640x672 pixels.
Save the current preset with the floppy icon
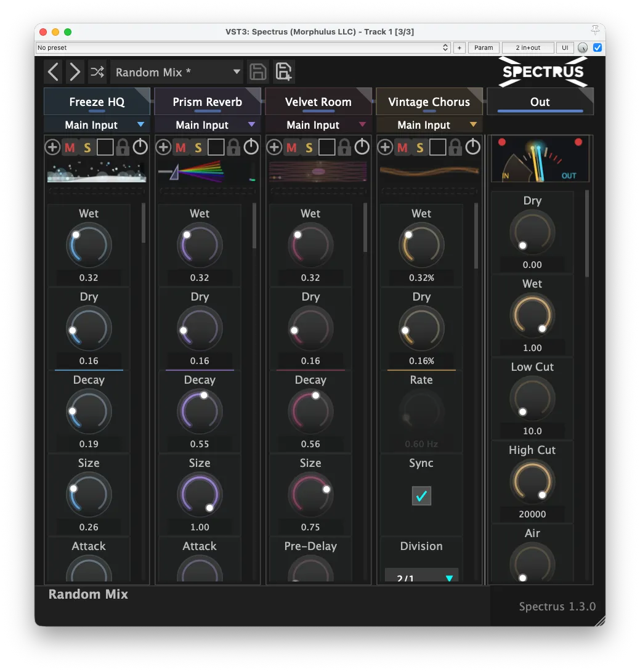[x=257, y=71]
